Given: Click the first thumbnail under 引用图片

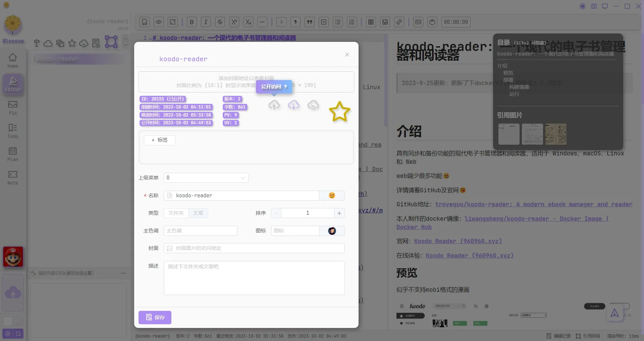Looking at the screenshot, I should pyautogui.click(x=509, y=134).
